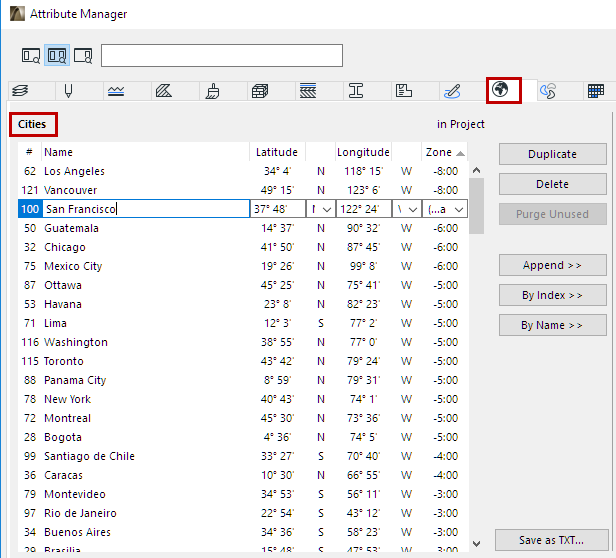Click the cities list scrollbar thumb
The image size is (616, 558).
pos(477,206)
